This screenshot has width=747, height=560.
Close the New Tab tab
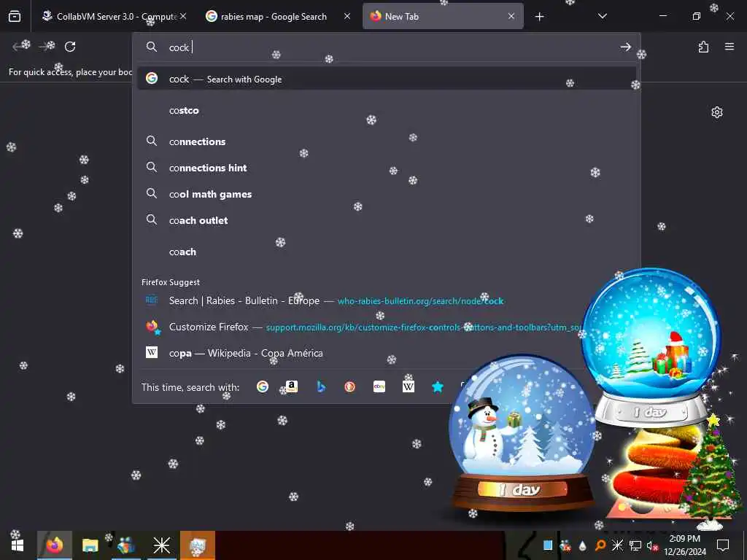[x=511, y=16]
